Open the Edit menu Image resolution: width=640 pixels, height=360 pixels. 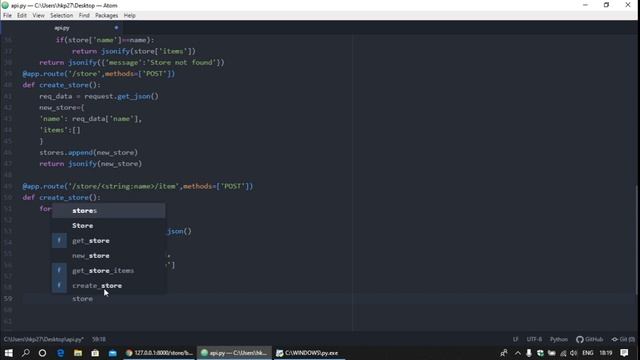point(22,16)
